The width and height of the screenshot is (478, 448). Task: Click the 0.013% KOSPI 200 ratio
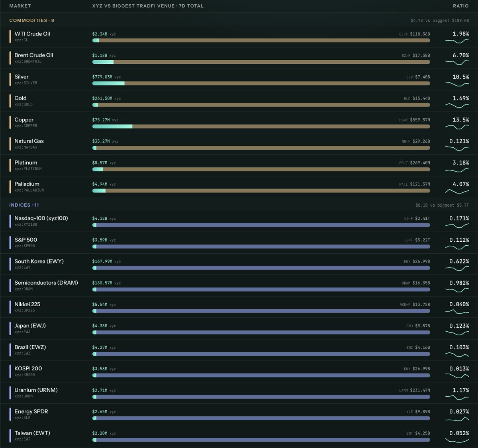click(459, 369)
